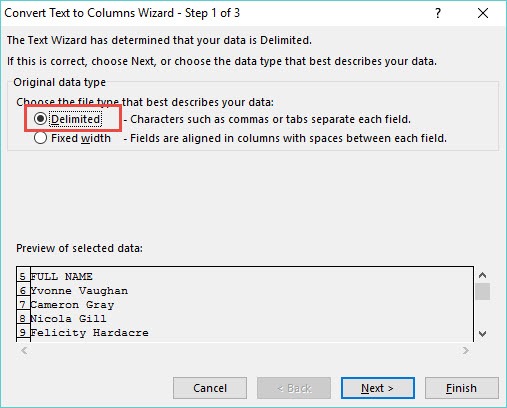Click the dialog title bar text

tap(122, 13)
